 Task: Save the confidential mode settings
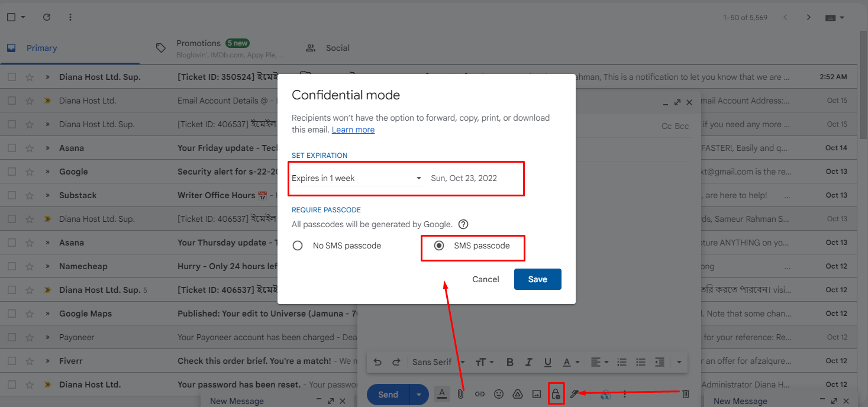(x=537, y=279)
